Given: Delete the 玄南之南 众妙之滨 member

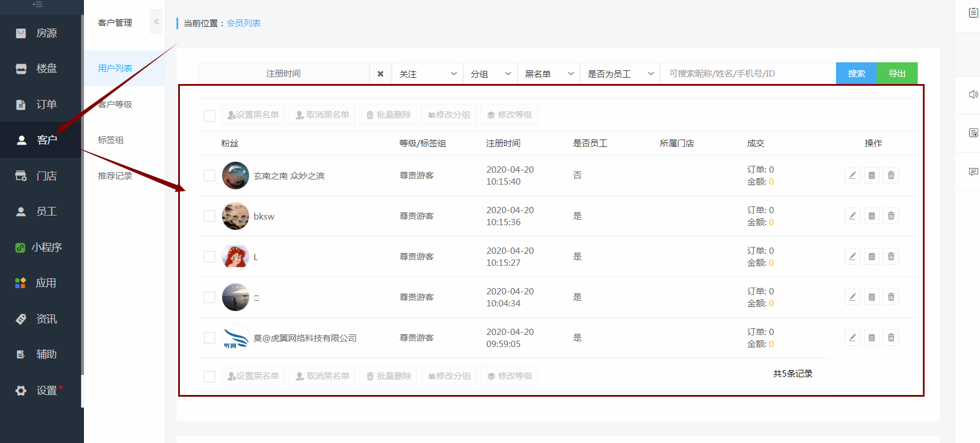Looking at the screenshot, I should pyautogui.click(x=891, y=175).
